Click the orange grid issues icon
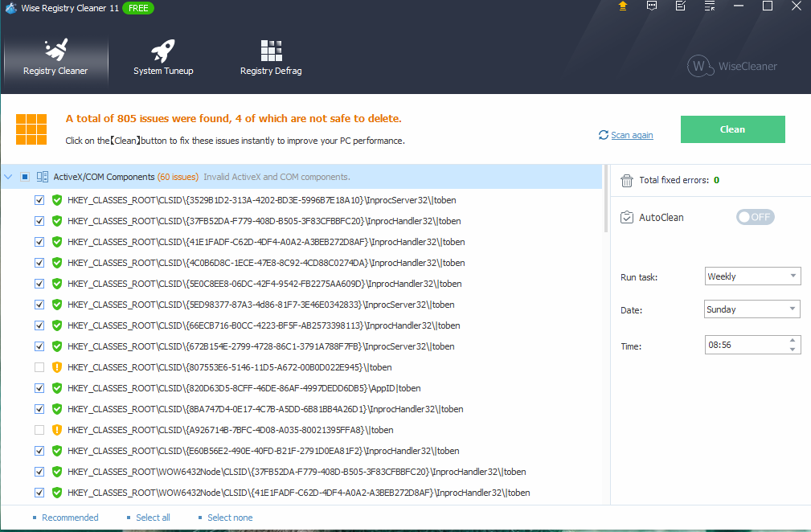This screenshot has height=532, width=811. (31, 129)
